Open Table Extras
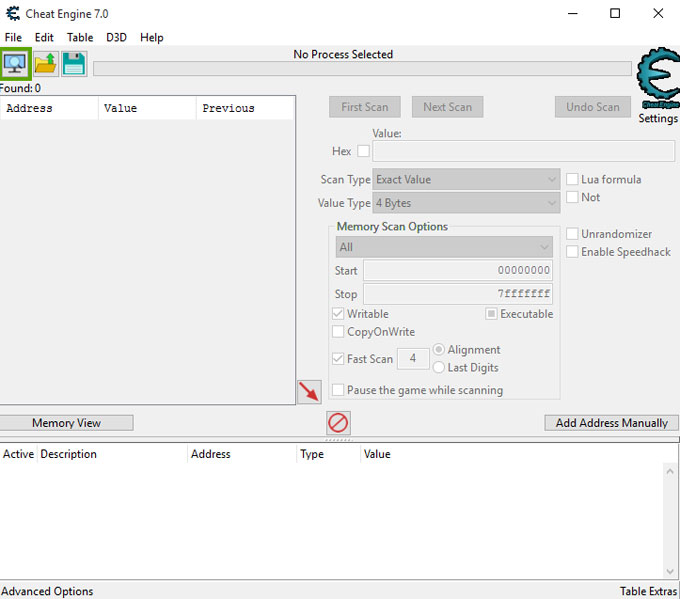Viewport: 680px width, 599px height. click(x=648, y=591)
